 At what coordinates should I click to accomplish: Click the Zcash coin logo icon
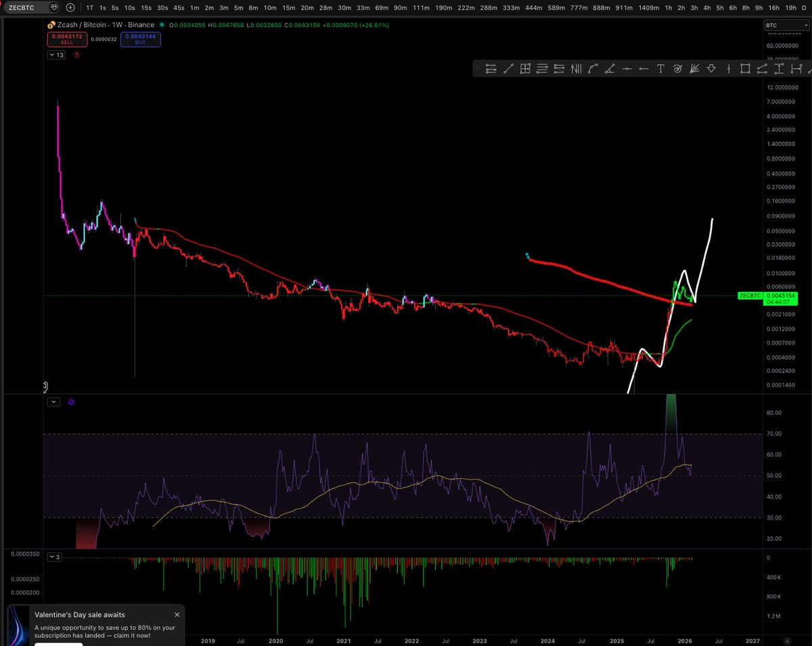(51, 25)
